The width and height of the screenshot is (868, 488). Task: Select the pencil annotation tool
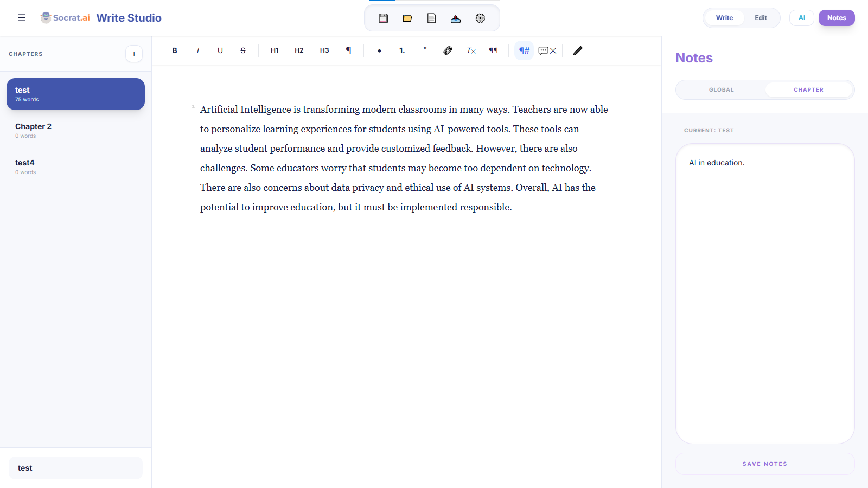click(x=577, y=50)
